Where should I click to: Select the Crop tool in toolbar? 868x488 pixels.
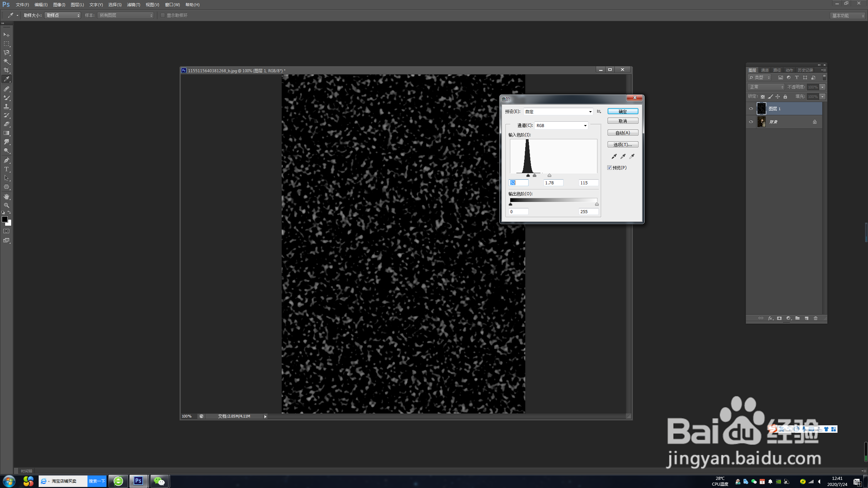pos(6,70)
